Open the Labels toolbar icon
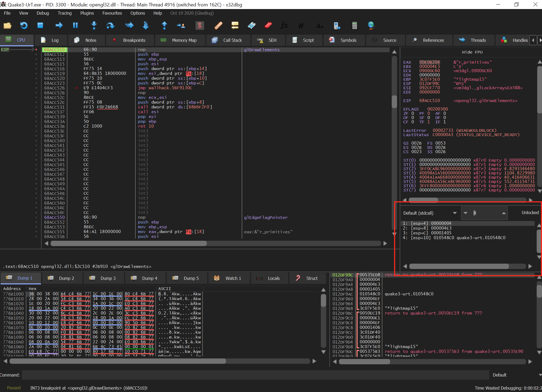Viewport: 542px width, 392px height. 252,25
